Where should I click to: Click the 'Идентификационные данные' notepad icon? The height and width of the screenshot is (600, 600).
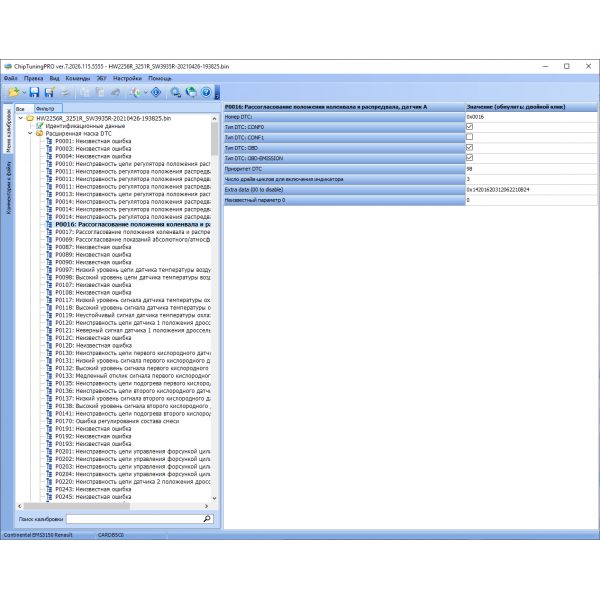pyautogui.click(x=40, y=127)
